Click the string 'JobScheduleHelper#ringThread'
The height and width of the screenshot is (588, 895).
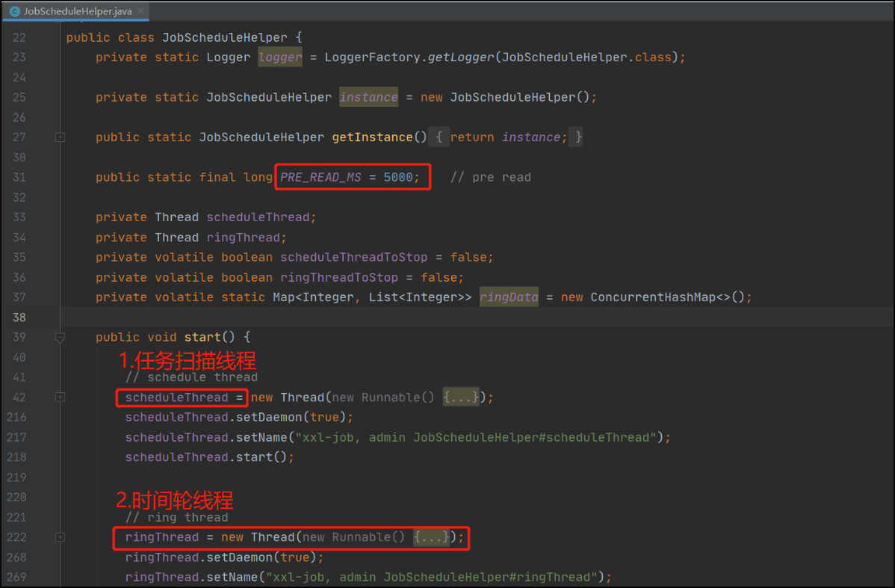pyautogui.click(x=487, y=577)
